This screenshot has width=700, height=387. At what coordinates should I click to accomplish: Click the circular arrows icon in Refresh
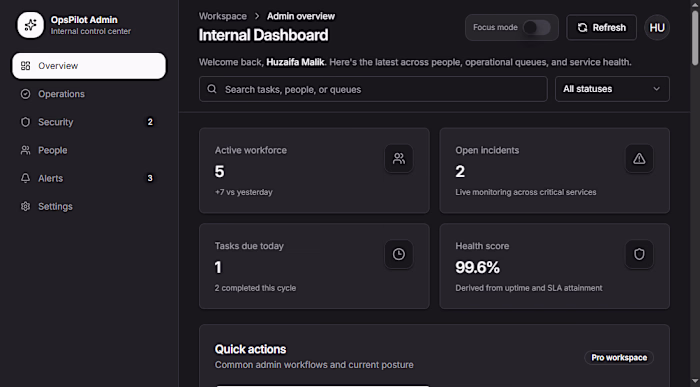[x=583, y=28]
